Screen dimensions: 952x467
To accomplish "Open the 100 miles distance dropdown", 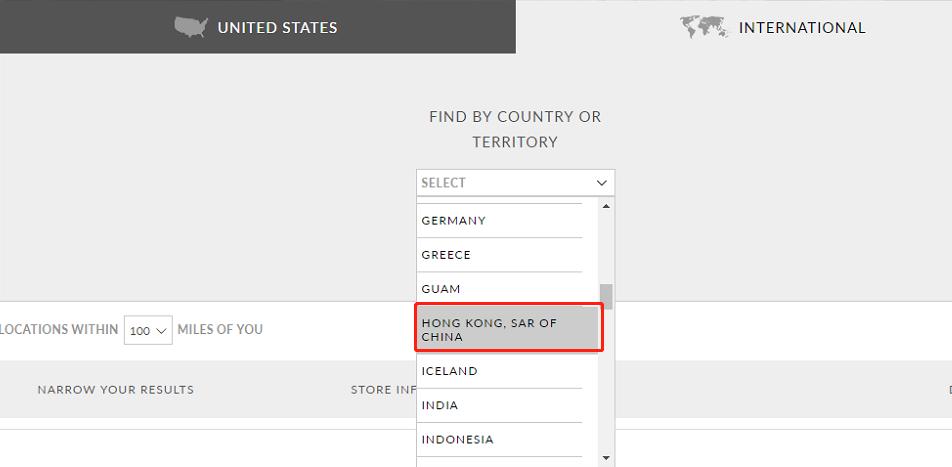I will (148, 330).
